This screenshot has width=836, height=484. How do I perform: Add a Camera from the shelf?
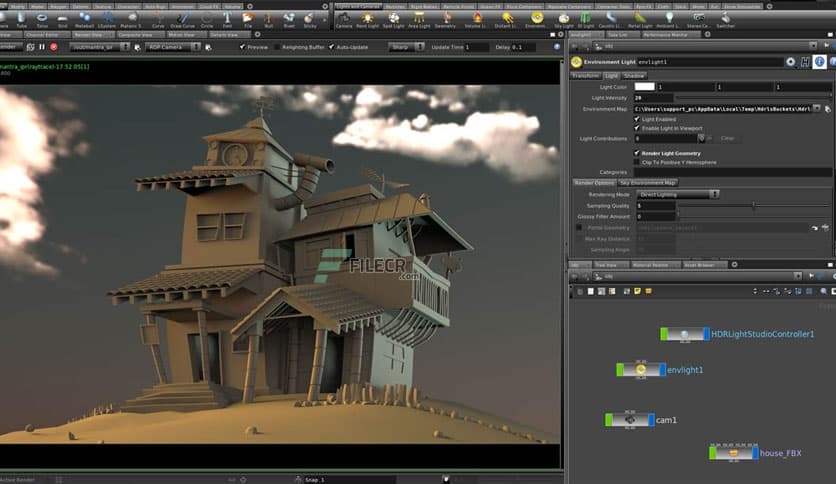click(x=344, y=20)
